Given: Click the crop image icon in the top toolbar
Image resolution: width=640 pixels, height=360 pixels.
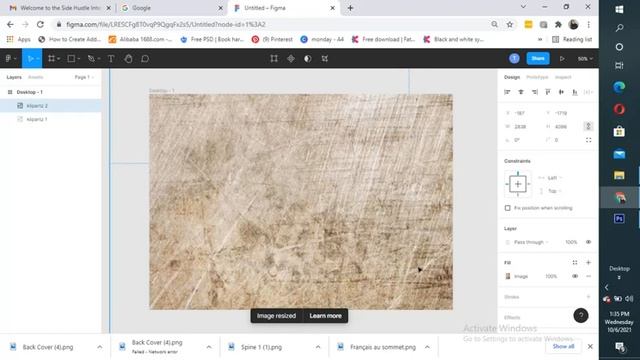Looking at the screenshot, I should point(274,59).
